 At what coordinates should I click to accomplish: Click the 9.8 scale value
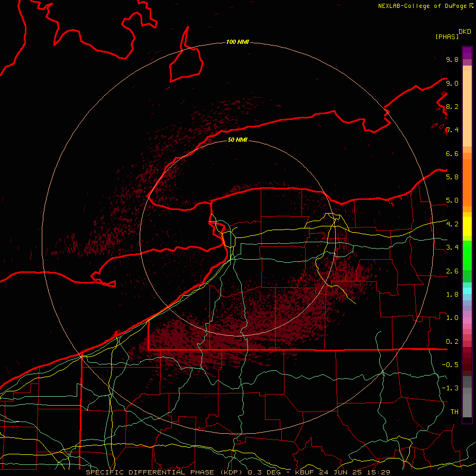[452, 59]
